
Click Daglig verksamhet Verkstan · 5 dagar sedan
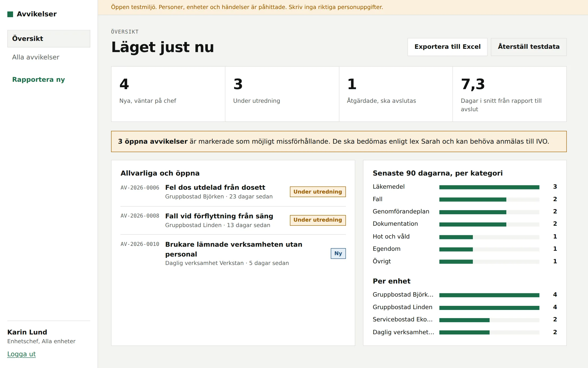pyautogui.click(x=227, y=263)
